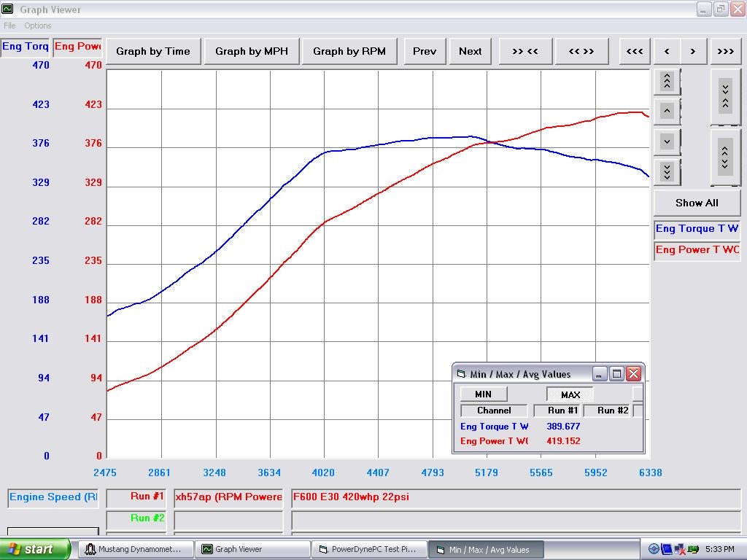Click the triple up-chevron zoom icon
This screenshot has width=747, height=560.
tap(666, 81)
